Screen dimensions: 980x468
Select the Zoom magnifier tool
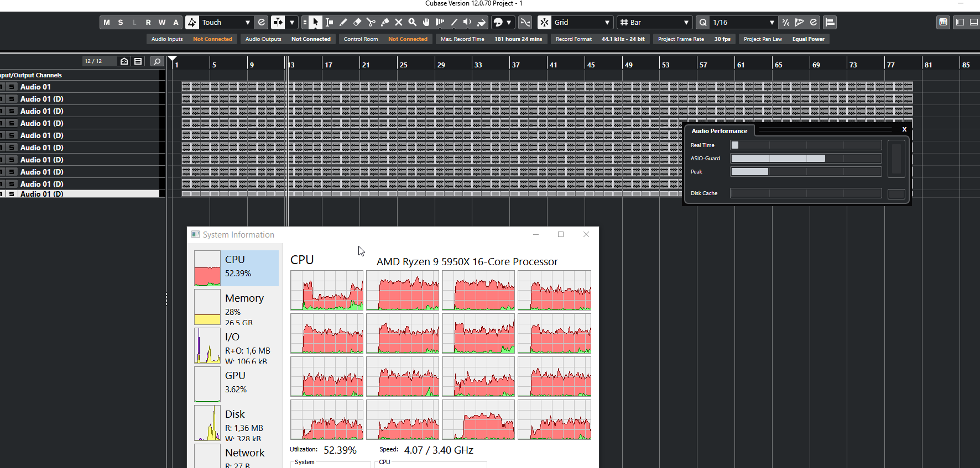coord(413,22)
